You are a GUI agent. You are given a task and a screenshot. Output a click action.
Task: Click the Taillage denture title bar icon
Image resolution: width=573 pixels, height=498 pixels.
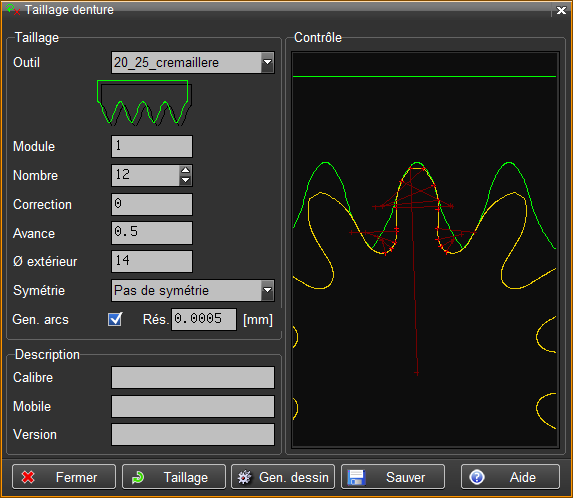click(x=13, y=10)
